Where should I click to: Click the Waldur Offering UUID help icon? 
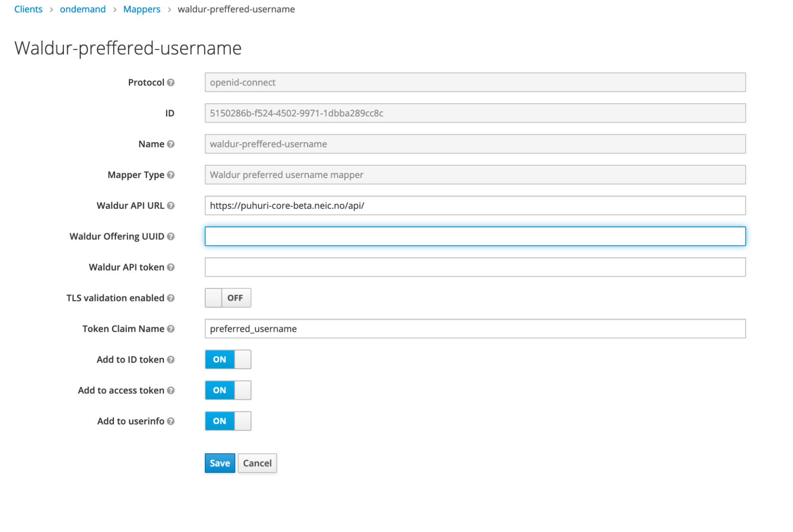tap(171, 236)
